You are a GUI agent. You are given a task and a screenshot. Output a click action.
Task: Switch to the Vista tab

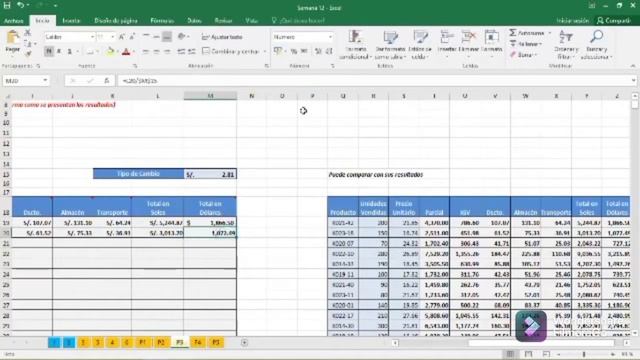pos(251,20)
